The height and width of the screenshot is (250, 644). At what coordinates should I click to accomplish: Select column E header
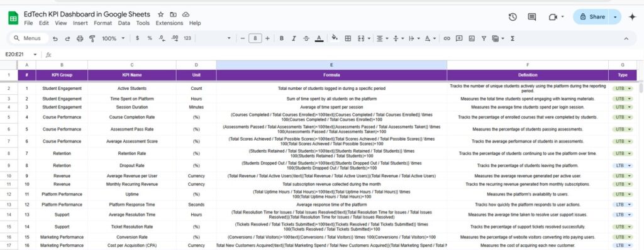pos(331,65)
